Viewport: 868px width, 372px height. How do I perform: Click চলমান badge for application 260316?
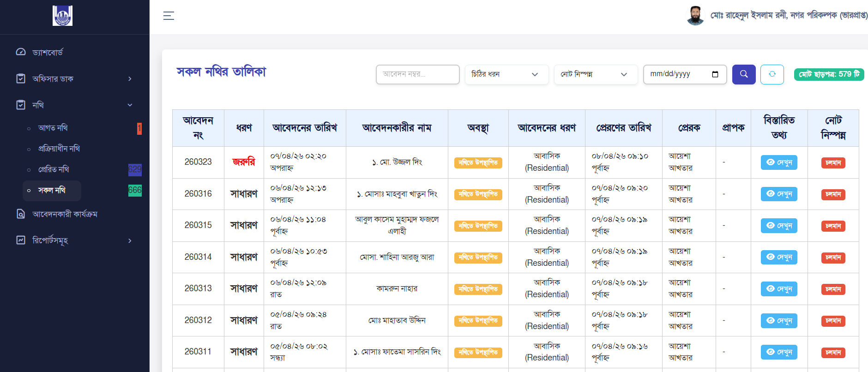tap(833, 194)
